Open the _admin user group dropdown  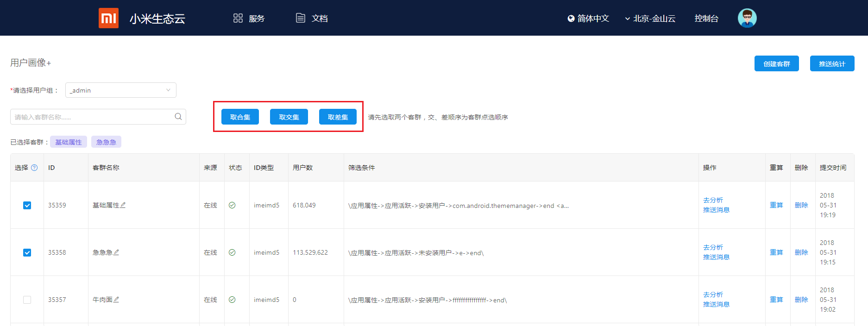[x=120, y=90]
